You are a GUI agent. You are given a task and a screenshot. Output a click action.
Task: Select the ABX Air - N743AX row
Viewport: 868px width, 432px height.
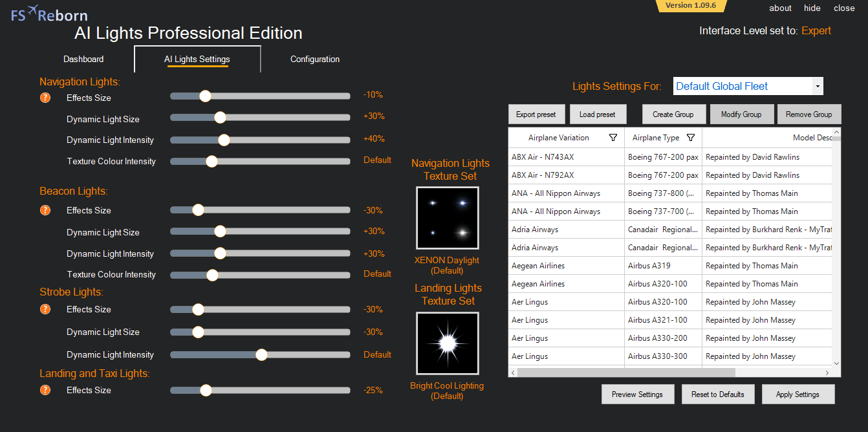coord(670,157)
